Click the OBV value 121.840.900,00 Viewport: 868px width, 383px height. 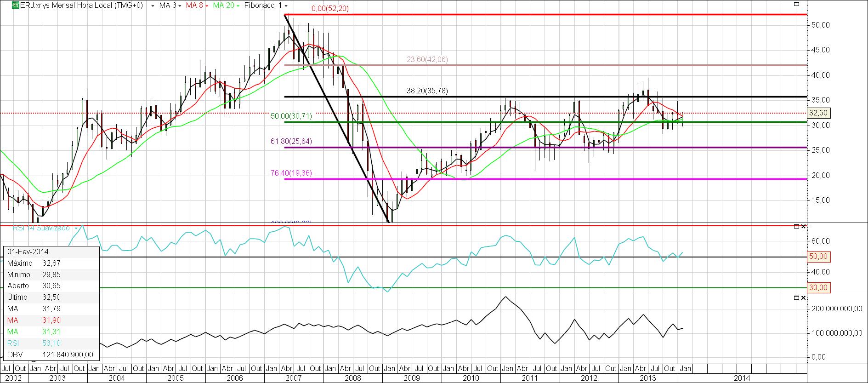(68, 354)
